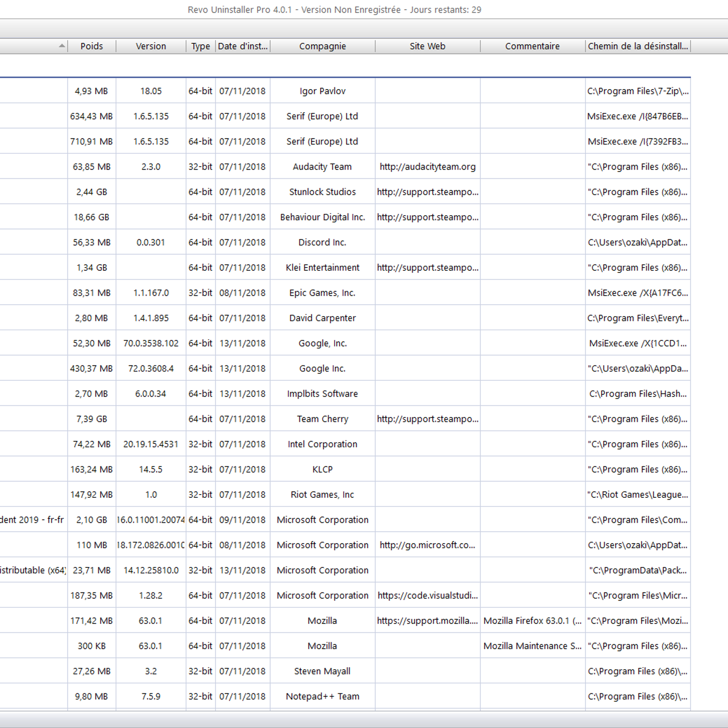Click the 08/11/2018 date in Epic Games row
The image size is (728, 728).
coord(243,293)
